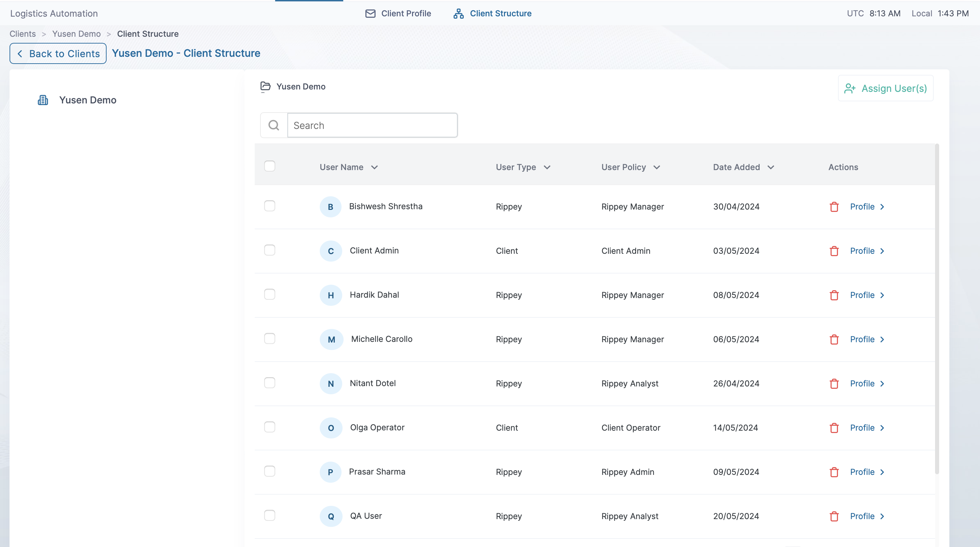Image resolution: width=980 pixels, height=547 pixels.
Task: Sort by User Name column chevron
Action: coord(374,167)
